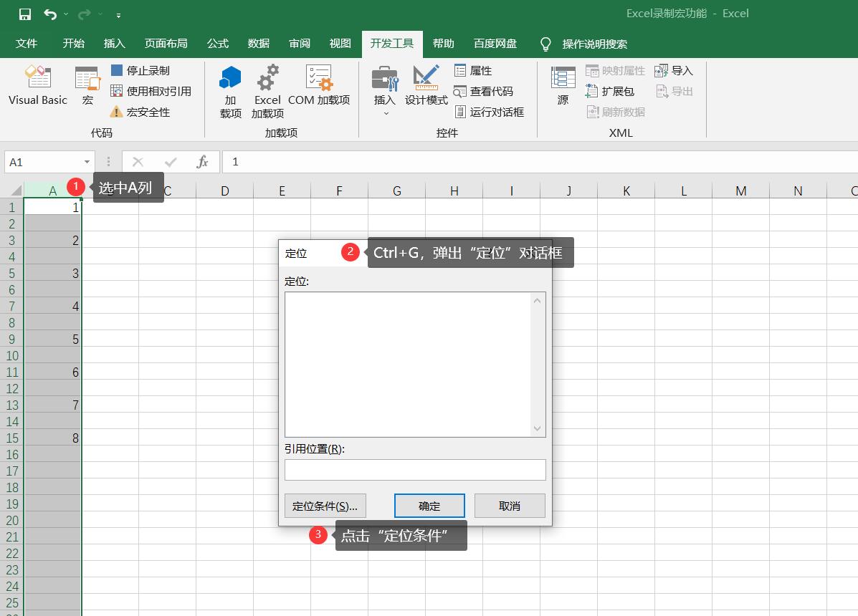This screenshot has width=858, height=616.
Task: Open the Name Box dropdown arrow
Action: [x=87, y=162]
